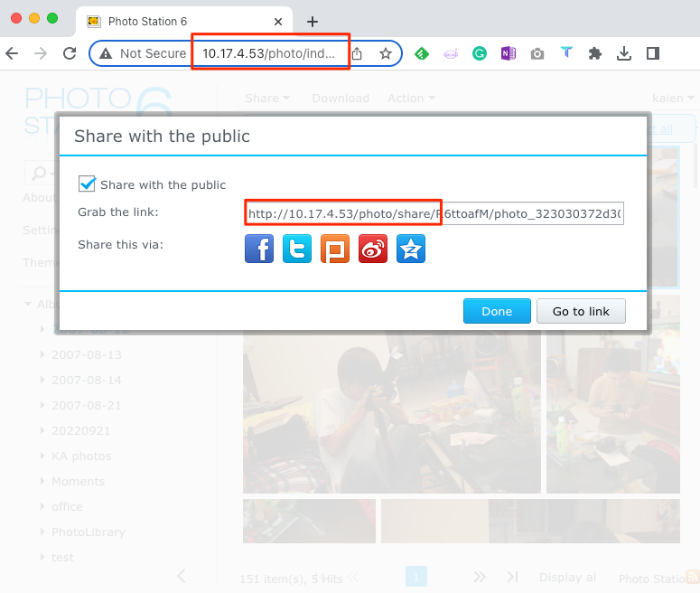Expand the 2007-08-21 album
The height and width of the screenshot is (593, 700).
[42, 405]
